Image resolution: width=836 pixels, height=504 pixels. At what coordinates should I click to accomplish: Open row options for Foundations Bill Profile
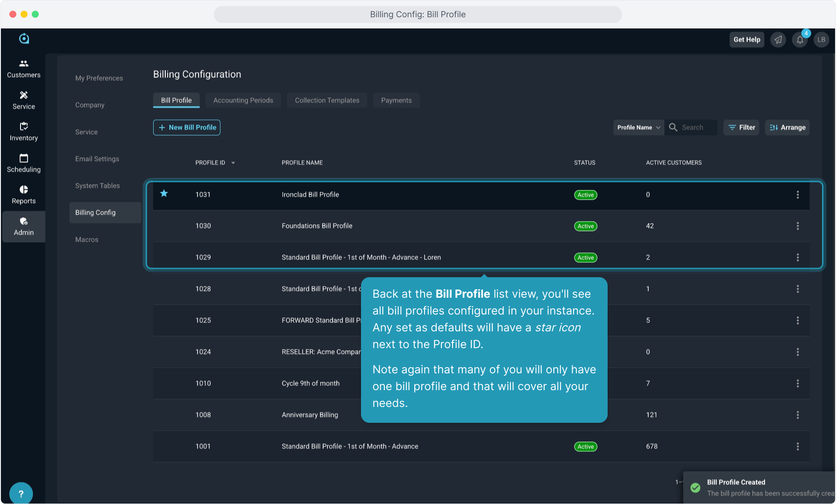(797, 226)
